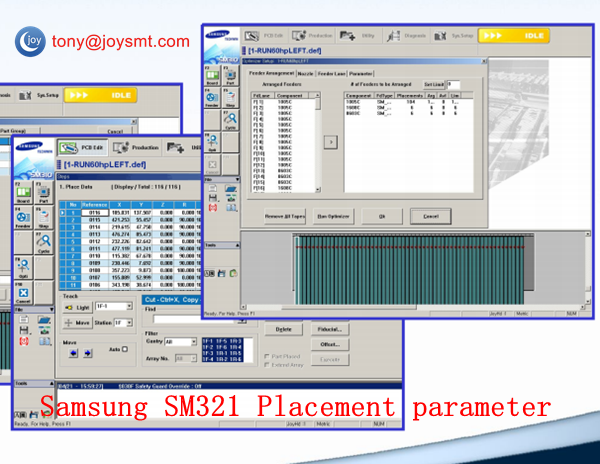This screenshot has height=464, width=600.
Task: Click save disk icon in Optimizer window File panel
Action: coord(213,198)
